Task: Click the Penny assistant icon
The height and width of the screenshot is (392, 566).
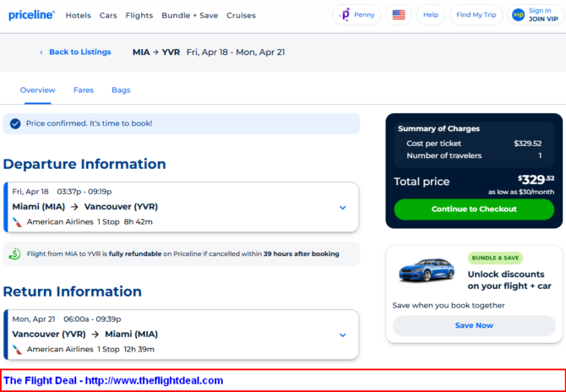Action: click(x=345, y=15)
